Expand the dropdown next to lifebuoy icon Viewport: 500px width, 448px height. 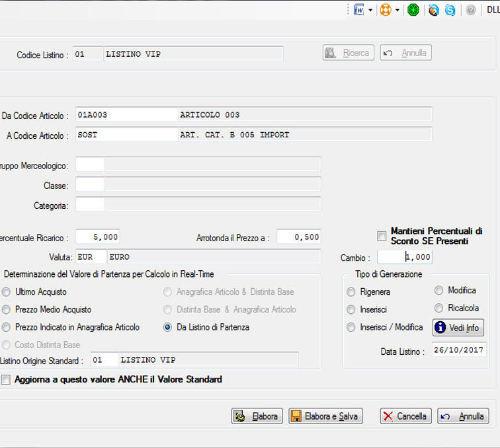[397, 10]
